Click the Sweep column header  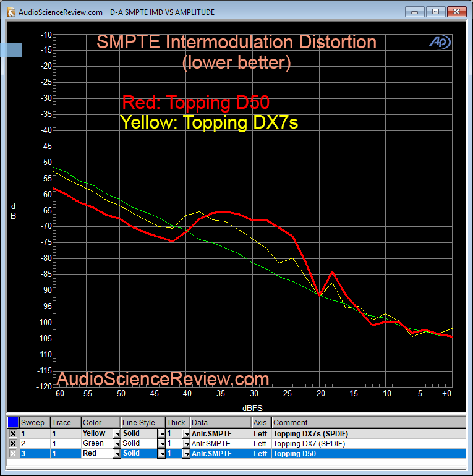coord(35,423)
